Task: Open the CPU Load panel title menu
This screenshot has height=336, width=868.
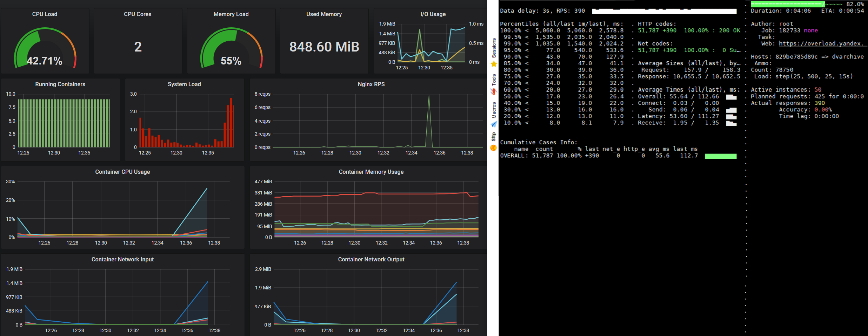Action: tap(45, 14)
